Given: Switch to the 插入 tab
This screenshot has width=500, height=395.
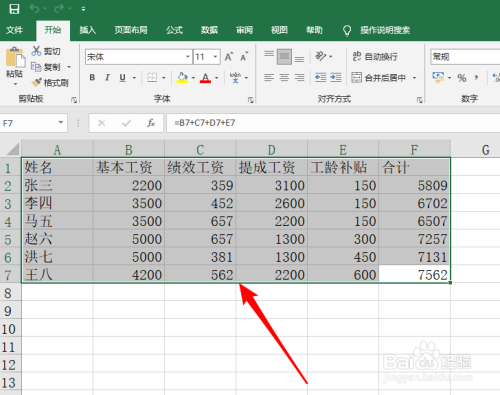Looking at the screenshot, I should [88, 30].
